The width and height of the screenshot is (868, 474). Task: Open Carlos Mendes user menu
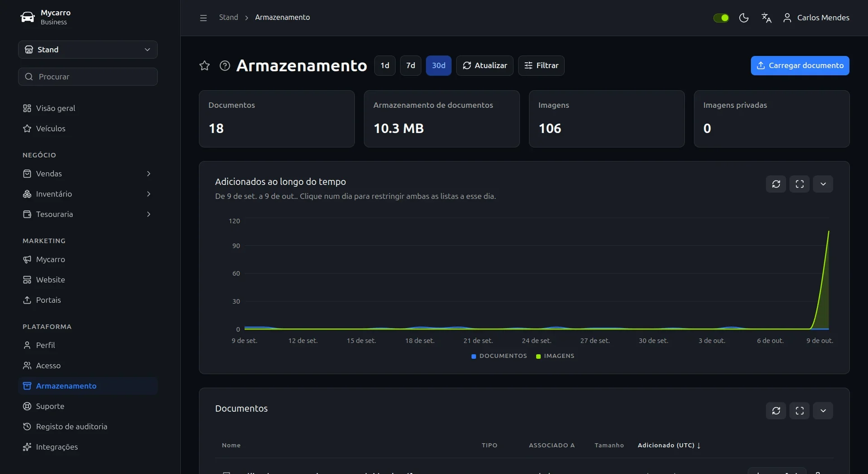[x=816, y=18]
